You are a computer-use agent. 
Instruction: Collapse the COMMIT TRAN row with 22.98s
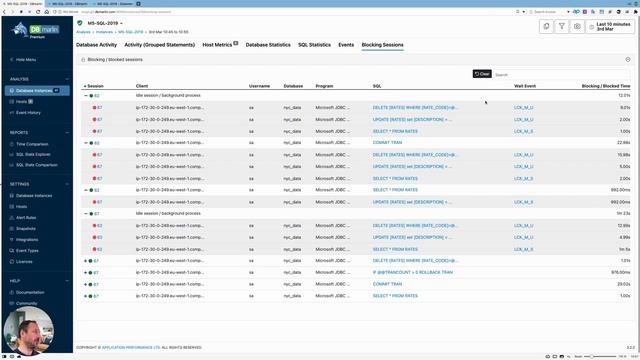pos(86,143)
